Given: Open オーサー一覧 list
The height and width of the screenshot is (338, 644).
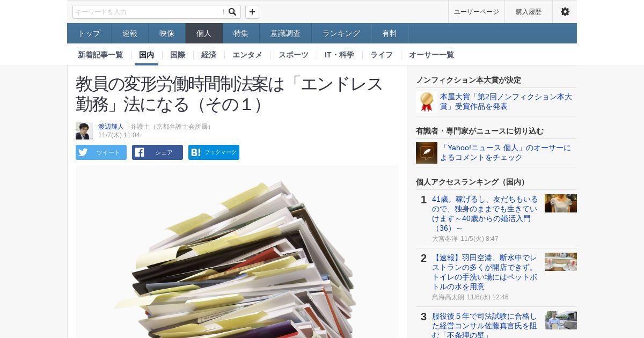Looking at the screenshot, I should (x=431, y=55).
